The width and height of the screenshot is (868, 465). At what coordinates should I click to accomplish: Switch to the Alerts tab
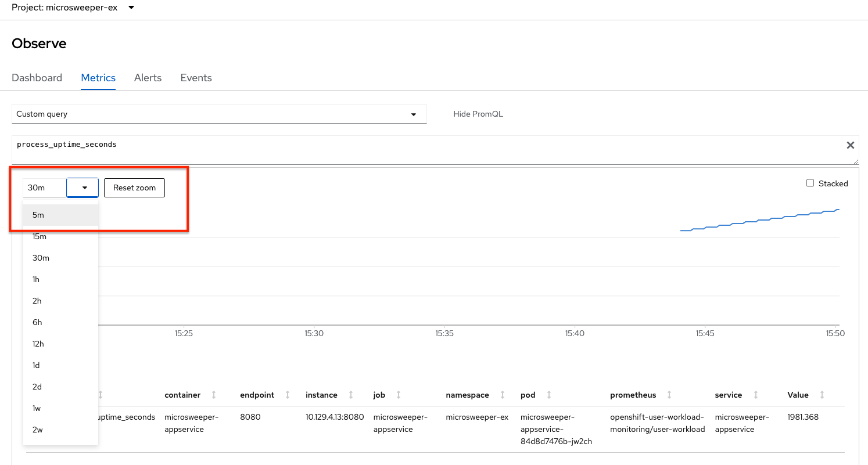coord(148,77)
